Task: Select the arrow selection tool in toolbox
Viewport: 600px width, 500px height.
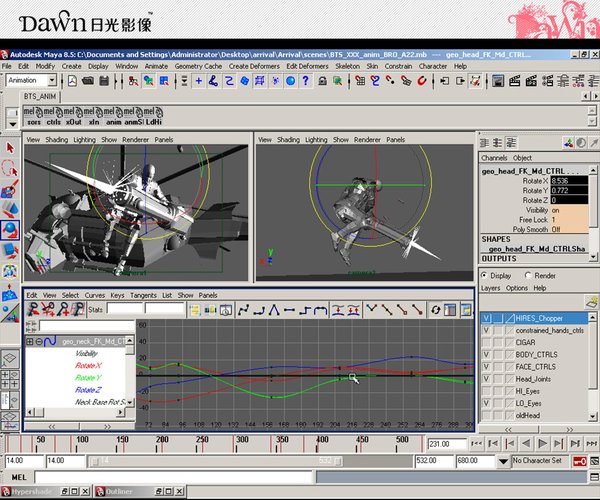Action: (10, 148)
